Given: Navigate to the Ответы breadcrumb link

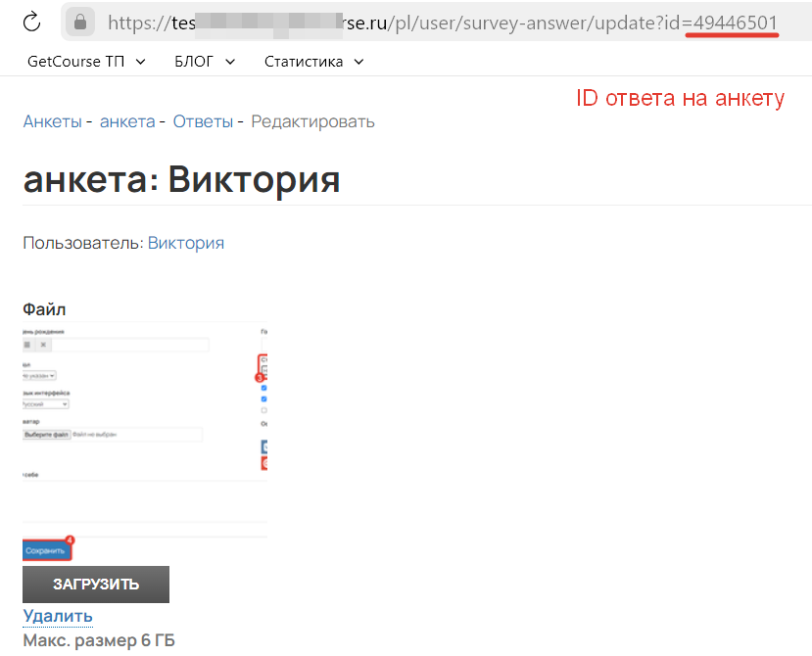Looking at the screenshot, I should (203, 121).
